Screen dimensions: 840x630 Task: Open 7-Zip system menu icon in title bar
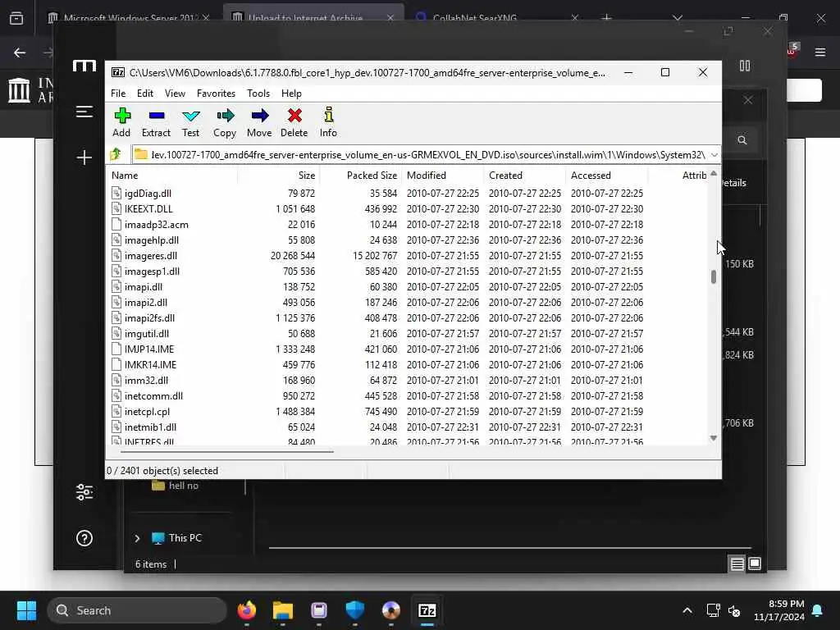(x=118, y=73)
